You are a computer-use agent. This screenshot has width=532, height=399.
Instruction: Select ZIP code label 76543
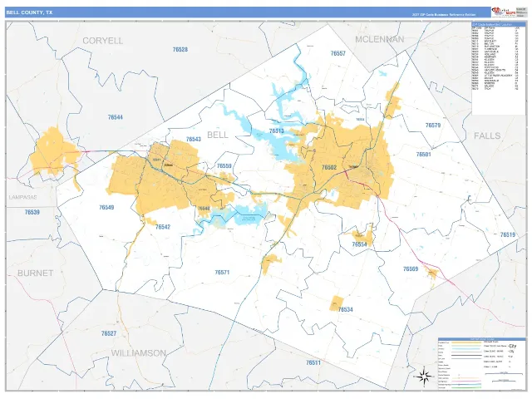click(194, 140)
